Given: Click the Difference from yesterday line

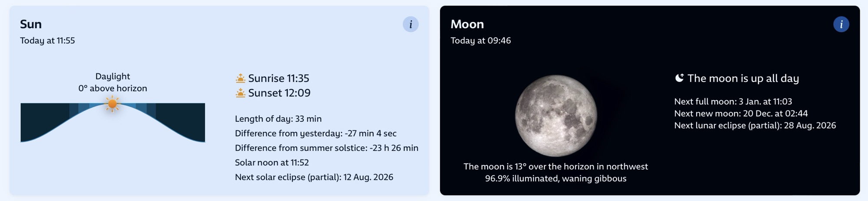Looking at the screenshot, I should point(316,133).
